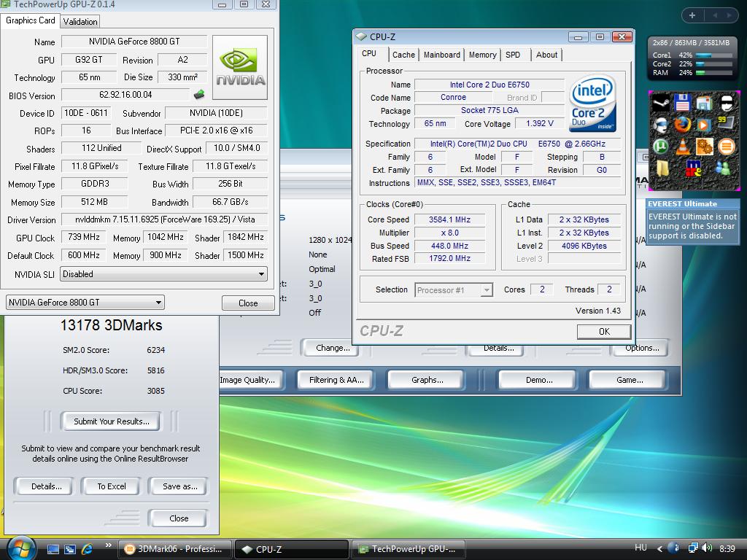This screenshot has height=560, width=747.
Task: Open the storefront building launcher icon
Action: (704, 104)
